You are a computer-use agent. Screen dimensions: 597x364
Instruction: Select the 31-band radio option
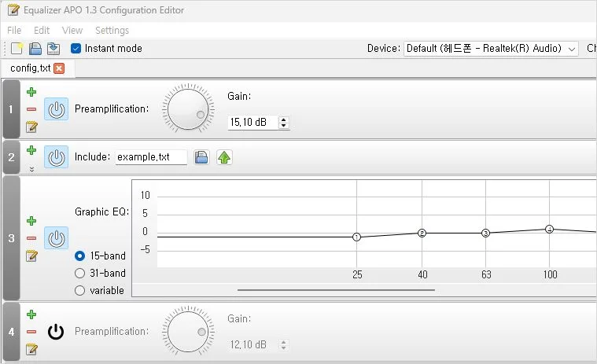pos(79,274)
